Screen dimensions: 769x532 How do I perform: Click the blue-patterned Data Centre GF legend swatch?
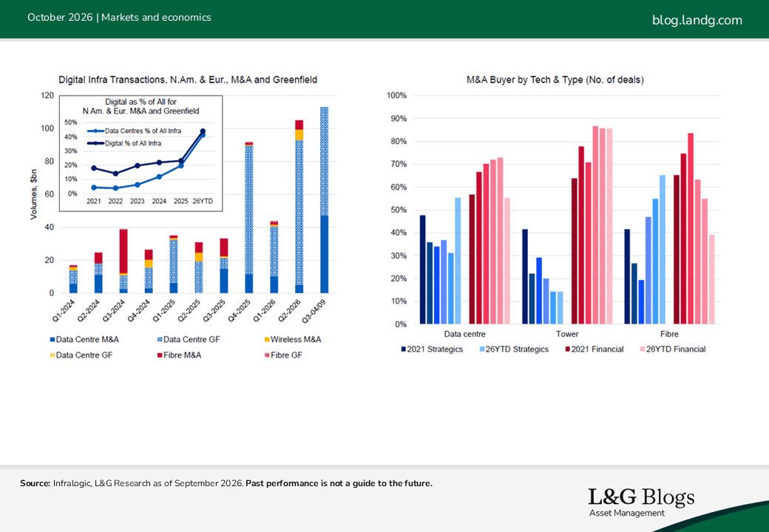coord(160,339)
